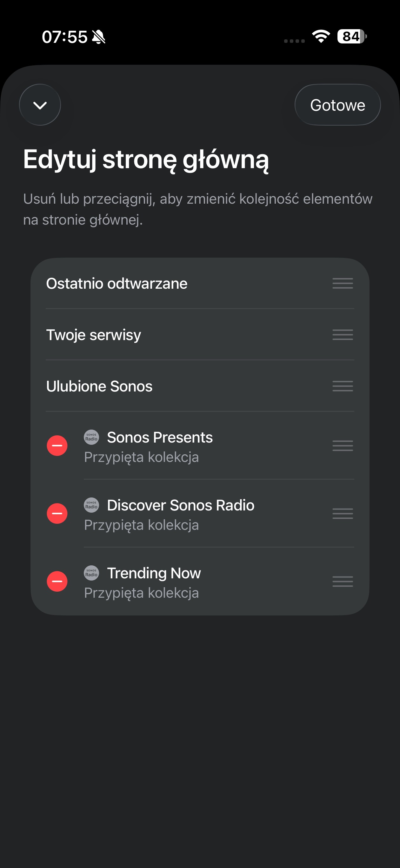
Task: Remove Discover Sonos Radio from home
Action: click(x=57, y=514)
